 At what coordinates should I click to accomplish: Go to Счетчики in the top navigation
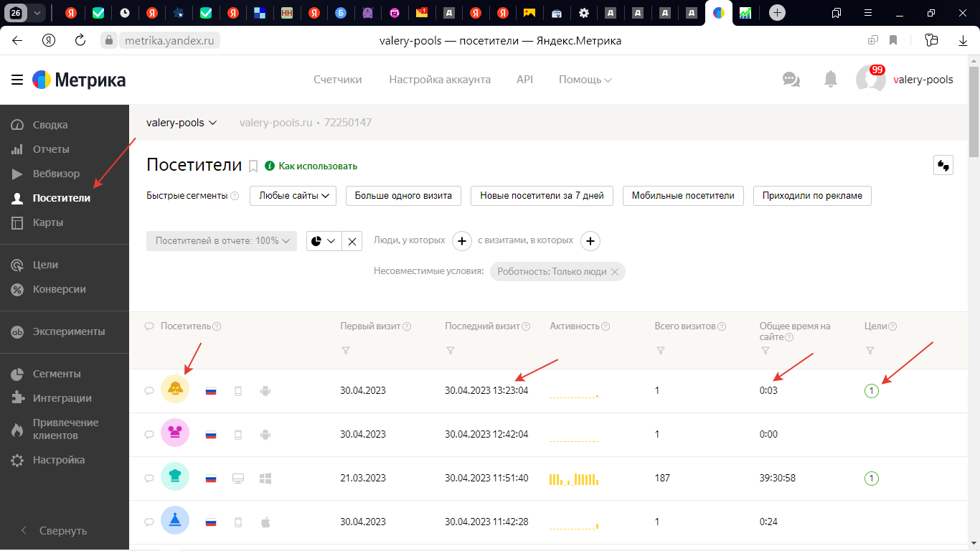coord(337,80)
